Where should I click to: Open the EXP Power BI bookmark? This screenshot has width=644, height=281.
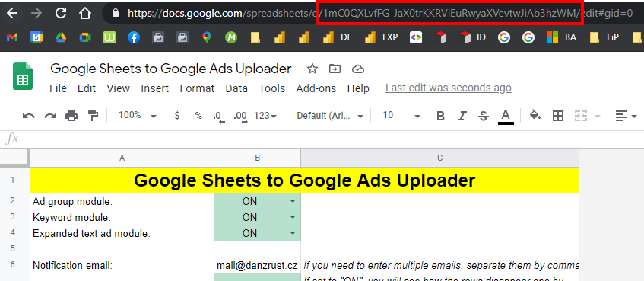click(x=381, y=37)
